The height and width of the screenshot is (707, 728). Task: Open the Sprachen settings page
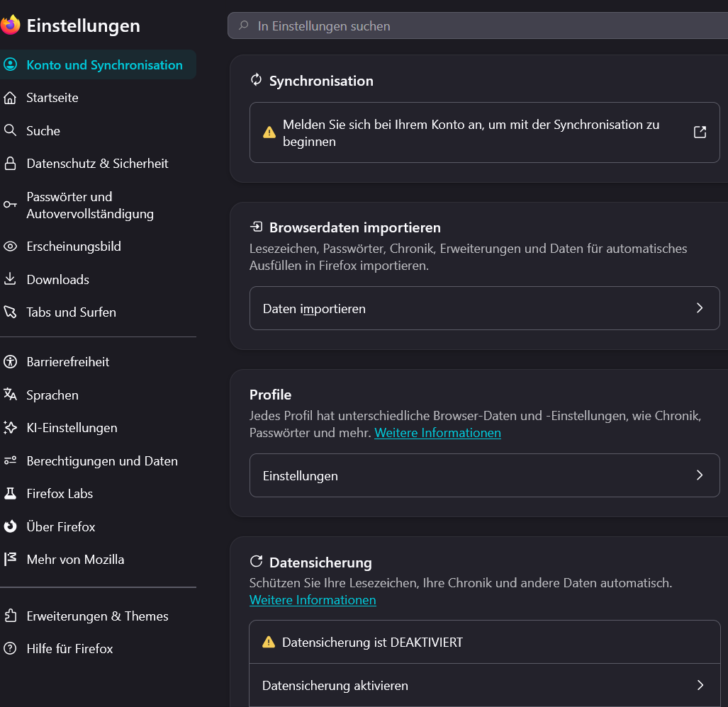click(98, 395)
